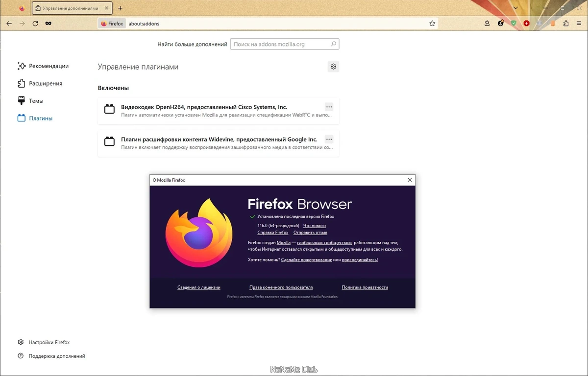
Task: Open the Справка Firefox link
Action: pyautogui.click(x=273, y=233)
